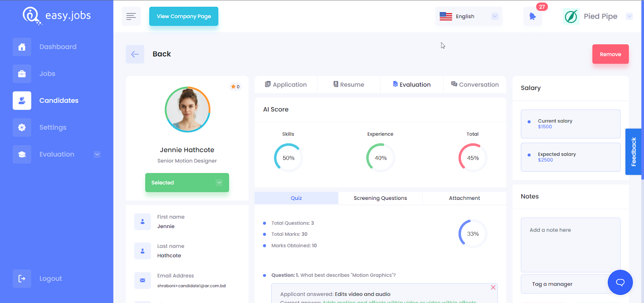Dismiss the red X on Question 1
The width and height of the screenshot is (644, 303).
(493, 287)
